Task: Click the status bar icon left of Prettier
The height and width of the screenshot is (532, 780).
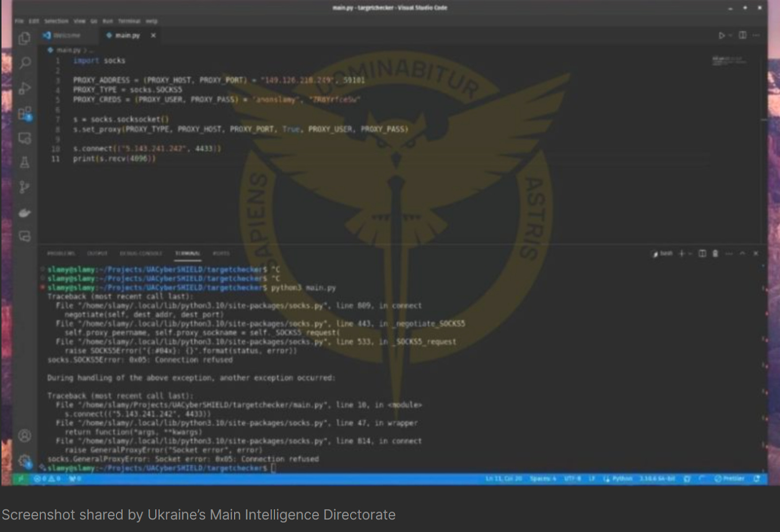Action: click(702, 479)
